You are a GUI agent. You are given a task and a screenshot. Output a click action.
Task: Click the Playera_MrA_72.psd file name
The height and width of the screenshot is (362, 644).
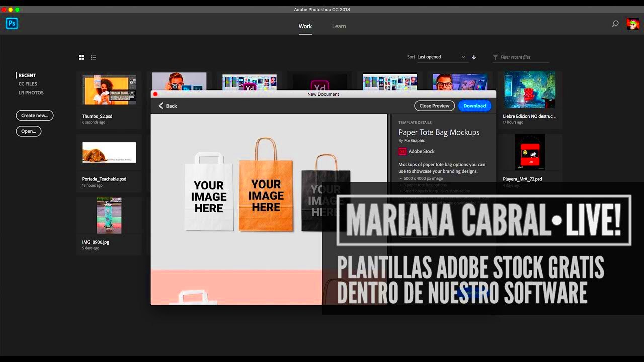(x=522, y=179)
